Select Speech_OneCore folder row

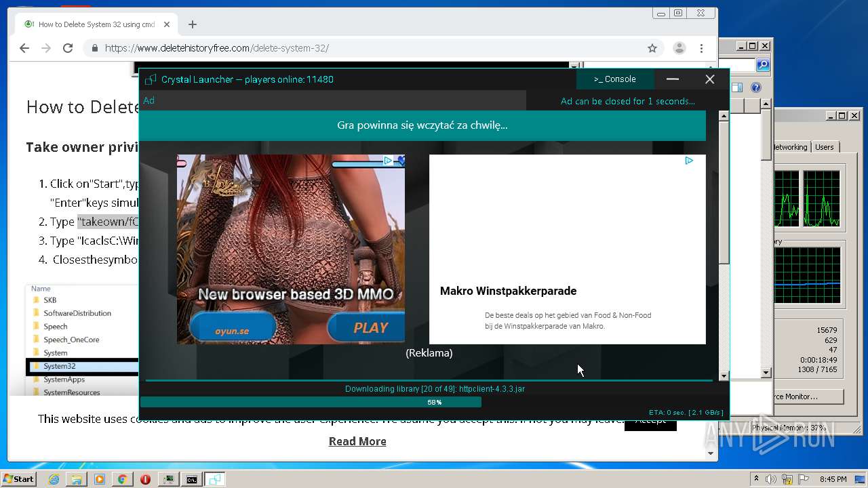pyautogui.click(x=71, y=340)
